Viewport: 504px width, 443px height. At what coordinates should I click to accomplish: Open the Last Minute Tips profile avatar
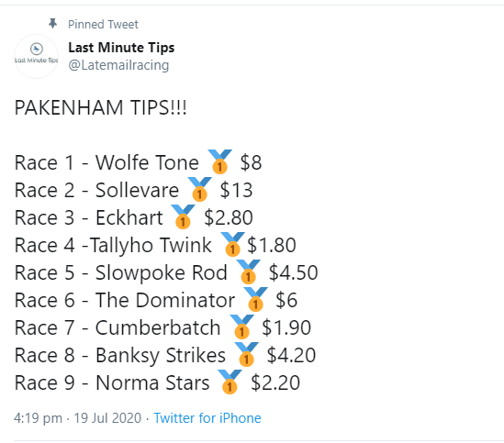tap(37, 56)
